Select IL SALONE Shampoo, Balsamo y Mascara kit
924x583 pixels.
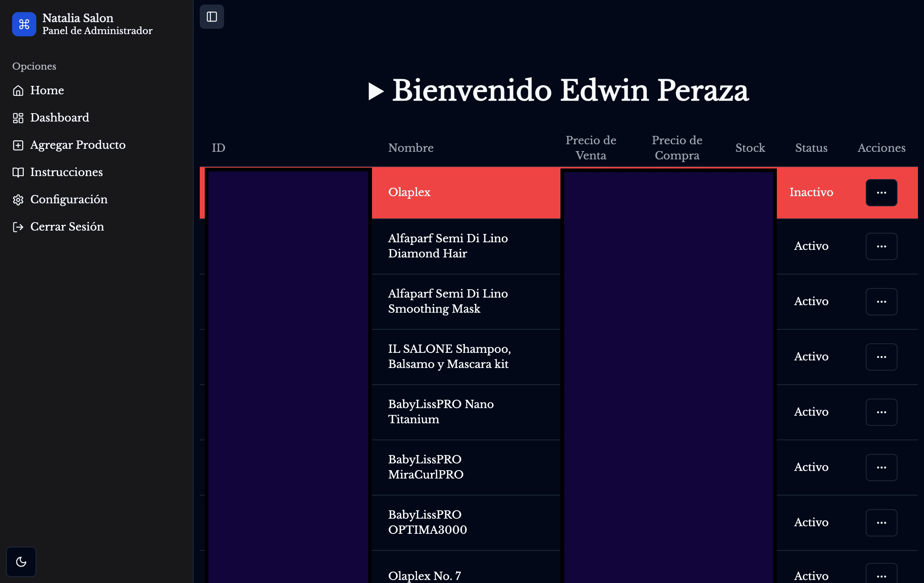click(450, 357)
